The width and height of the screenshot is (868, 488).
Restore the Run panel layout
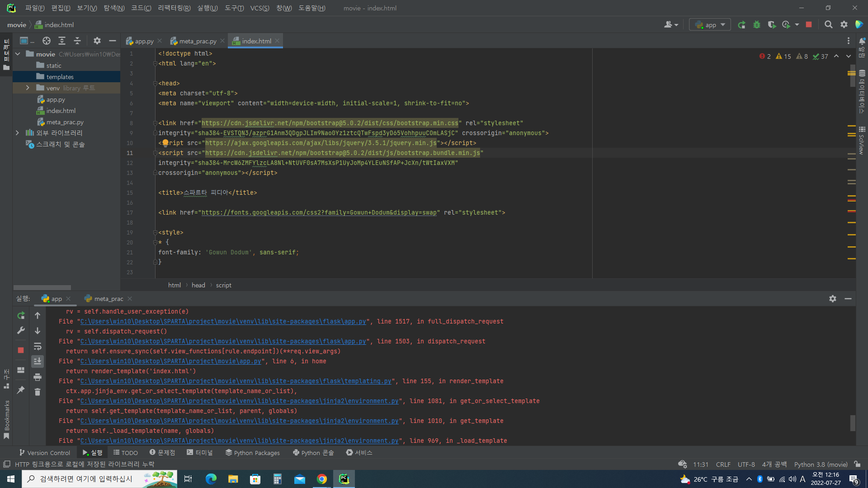point(21,370)
